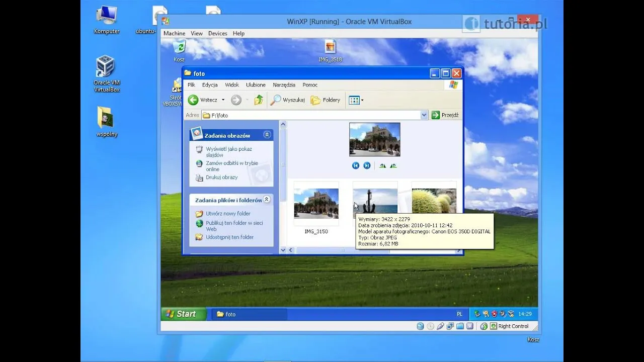The width and height of the screenshot is (644, 362).
Task: Select the anchor photo thumbnail
Action: 375,201
